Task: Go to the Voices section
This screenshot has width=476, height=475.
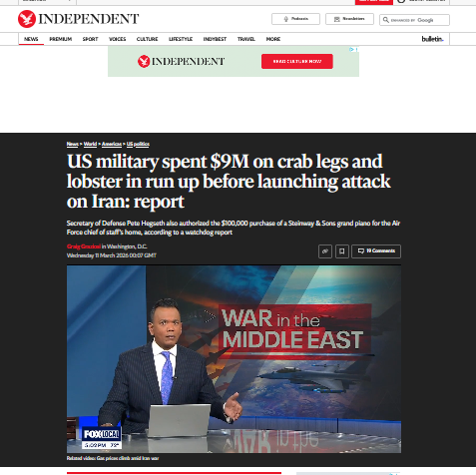Action: pos(118,39)
